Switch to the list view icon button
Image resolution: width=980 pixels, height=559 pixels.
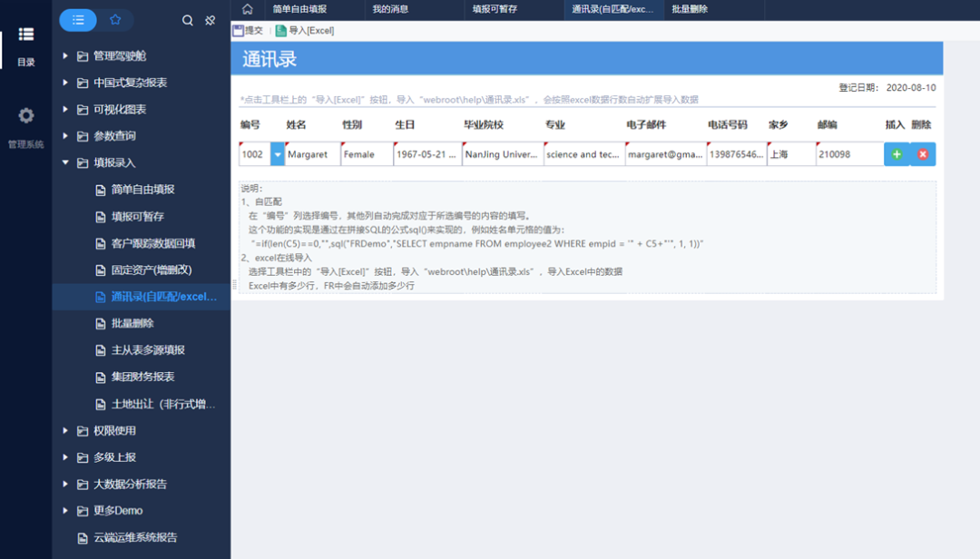[78, 20]
